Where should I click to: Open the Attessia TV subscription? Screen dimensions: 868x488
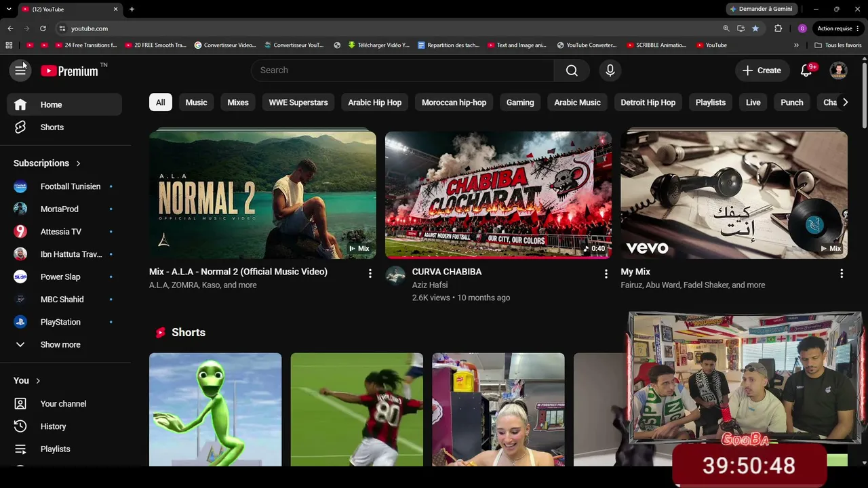64,232
